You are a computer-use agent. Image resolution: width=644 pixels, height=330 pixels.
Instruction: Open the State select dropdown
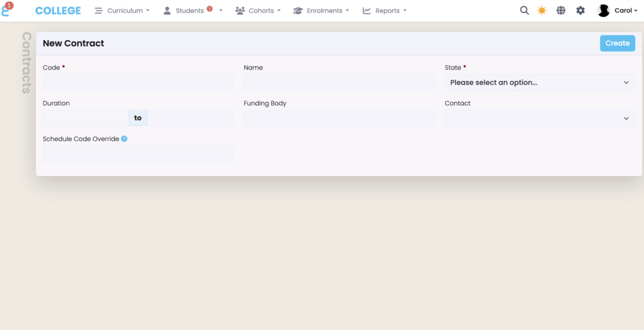540,82
